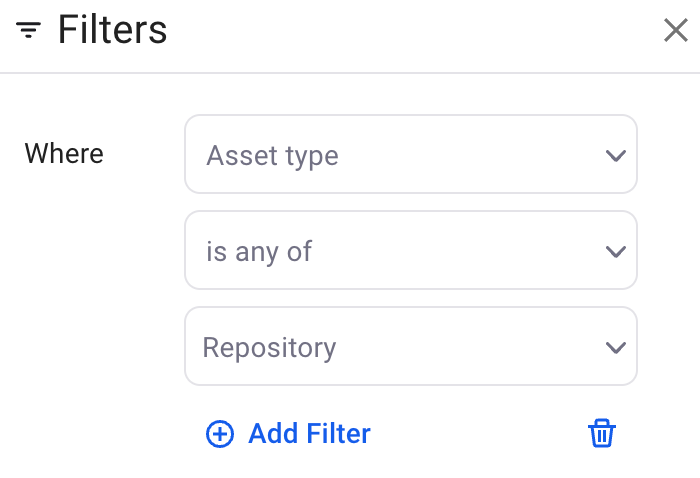
Task: Click the 'Asset type' text in first field
Action: pos(272,156)
